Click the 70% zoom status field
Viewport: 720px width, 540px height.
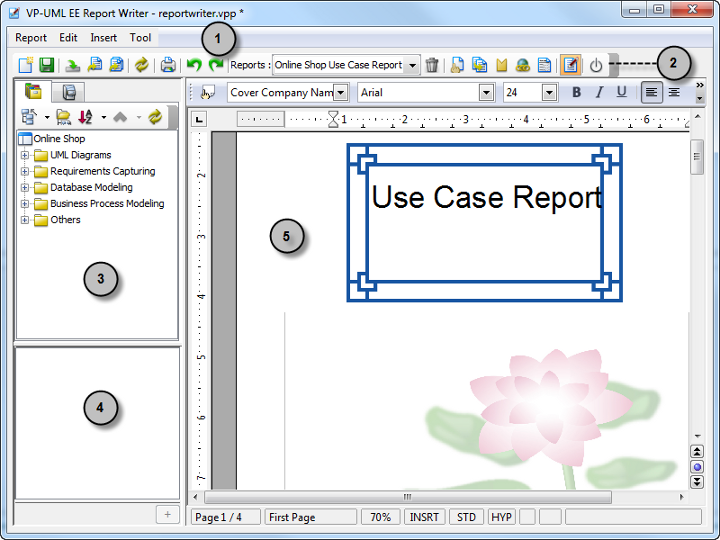[381, 517]
